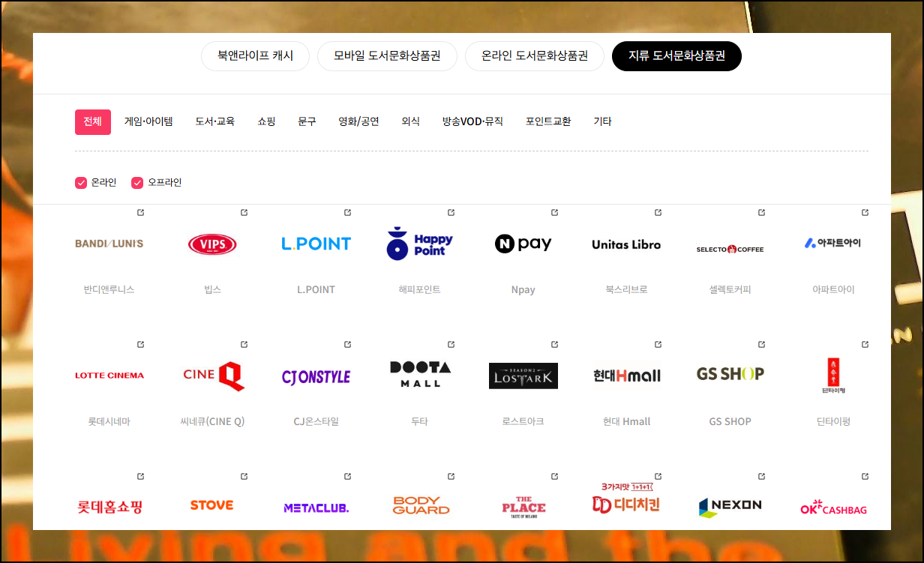Select the Lotte Cinema logo
The image size is (924, 563).
[x=109, y=376]
